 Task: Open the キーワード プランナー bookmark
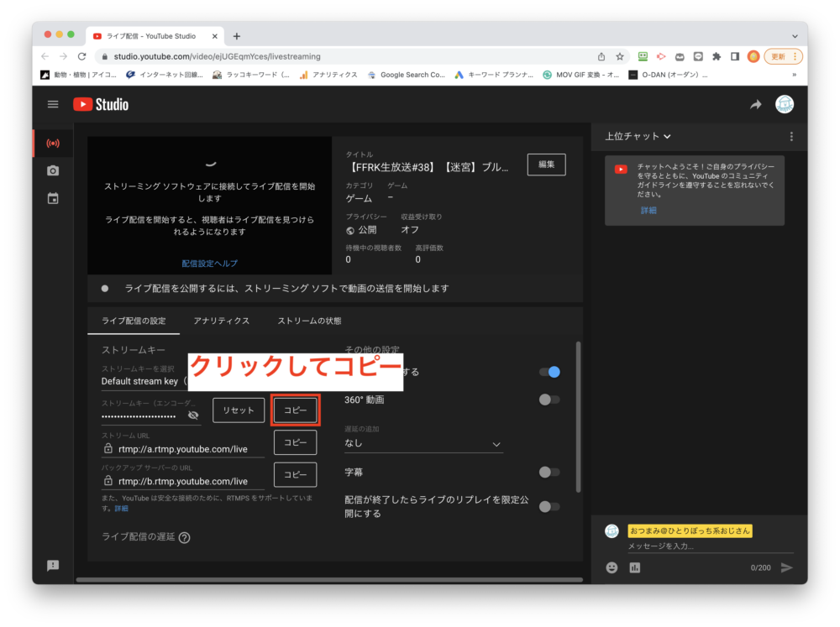(x=493, y=75)
